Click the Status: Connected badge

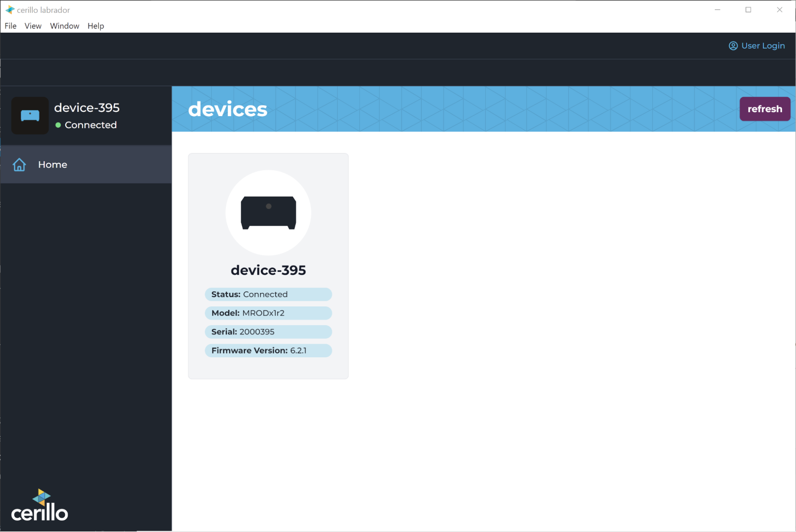pyautogui.click(x=268, y=294)
